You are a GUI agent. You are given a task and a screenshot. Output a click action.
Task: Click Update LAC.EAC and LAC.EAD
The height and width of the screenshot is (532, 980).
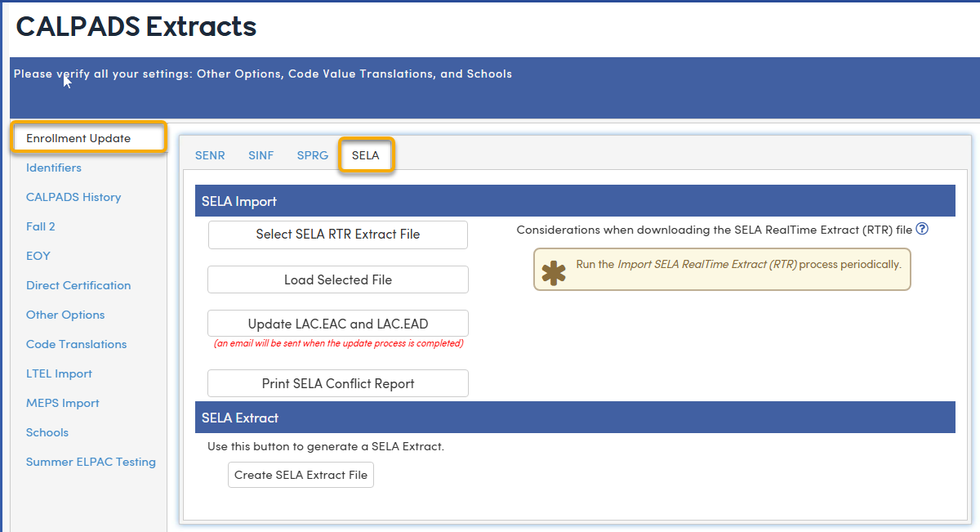pos(338,324)
